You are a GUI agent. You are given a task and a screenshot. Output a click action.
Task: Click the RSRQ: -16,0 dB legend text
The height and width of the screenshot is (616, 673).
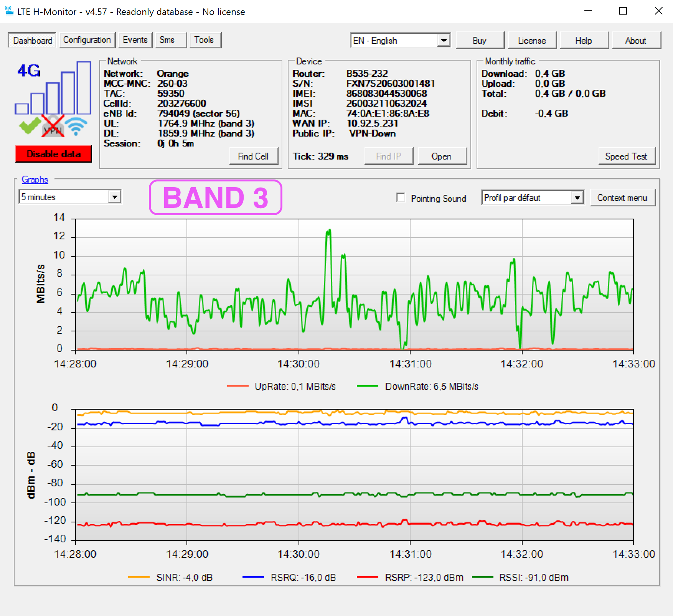point(303,577)
